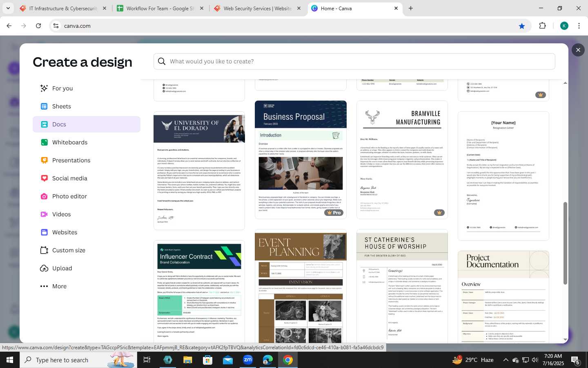The width and height of the screenshot is (588, 368).
Task: Open Project Documentation template
Action: 503,297
